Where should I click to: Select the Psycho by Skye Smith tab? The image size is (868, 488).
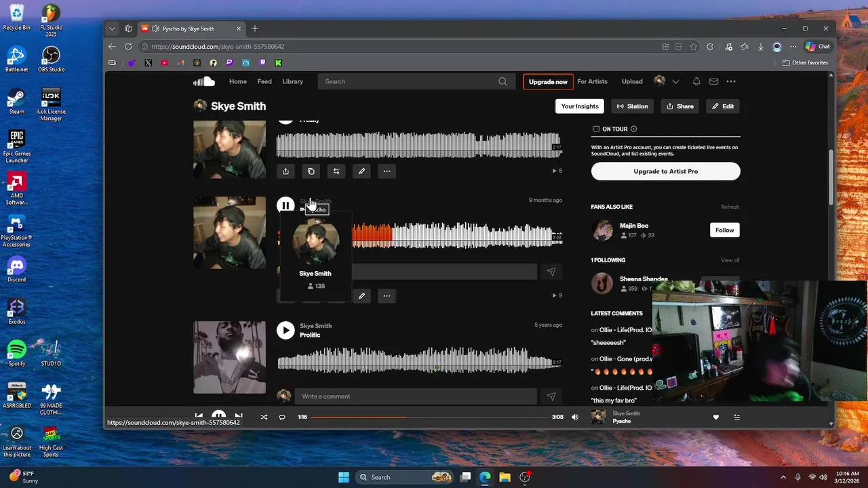(191, 28)
